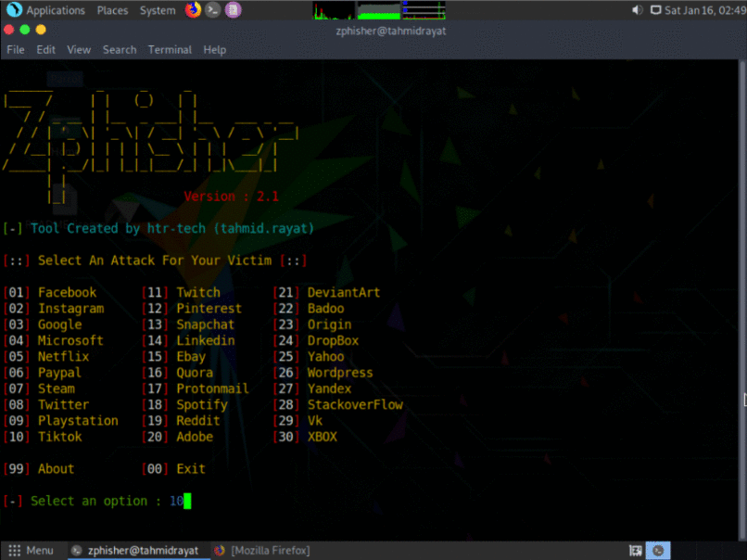Open the Places menu

[112, 10]
